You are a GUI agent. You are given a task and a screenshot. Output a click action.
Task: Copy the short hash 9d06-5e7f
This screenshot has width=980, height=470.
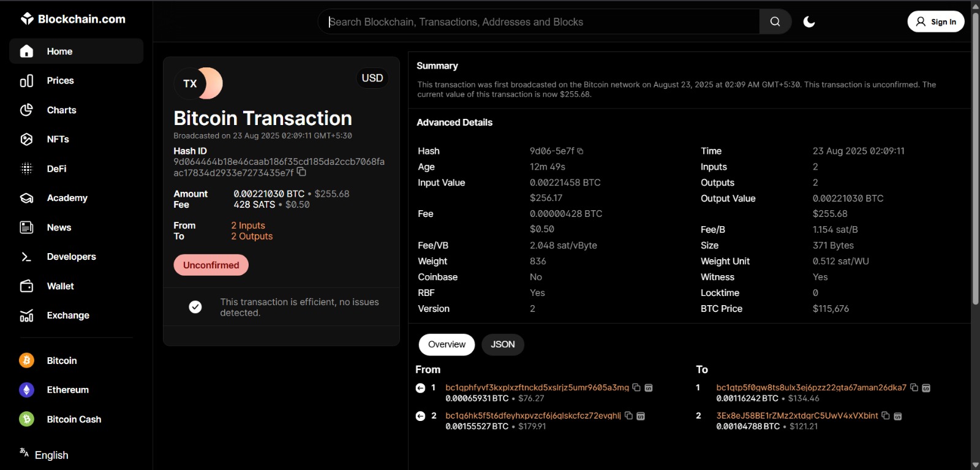point(580,151)
